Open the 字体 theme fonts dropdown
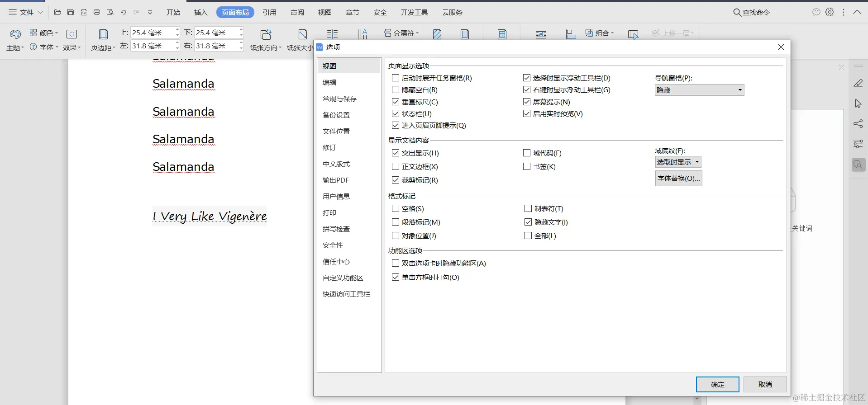Image resolution: width=868 pixels, height=405 pixels. (x=44, y=47)
